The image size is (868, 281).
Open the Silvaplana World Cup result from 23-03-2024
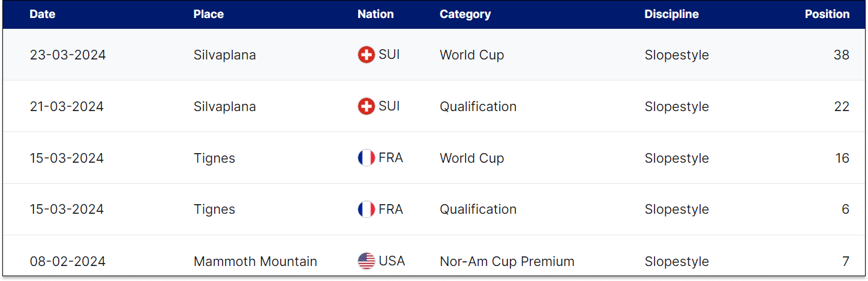[x=434, y=55]
